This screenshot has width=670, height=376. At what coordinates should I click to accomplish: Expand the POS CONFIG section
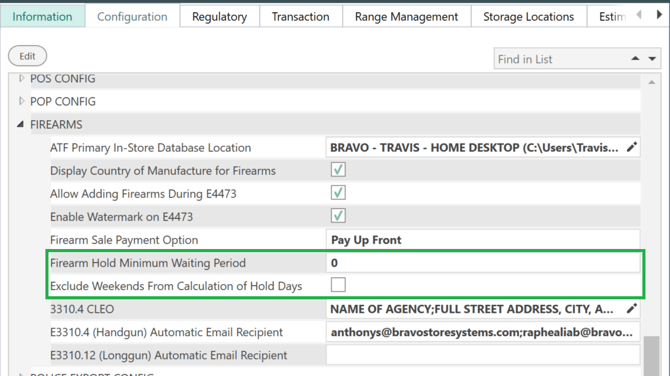pos(21,79)
